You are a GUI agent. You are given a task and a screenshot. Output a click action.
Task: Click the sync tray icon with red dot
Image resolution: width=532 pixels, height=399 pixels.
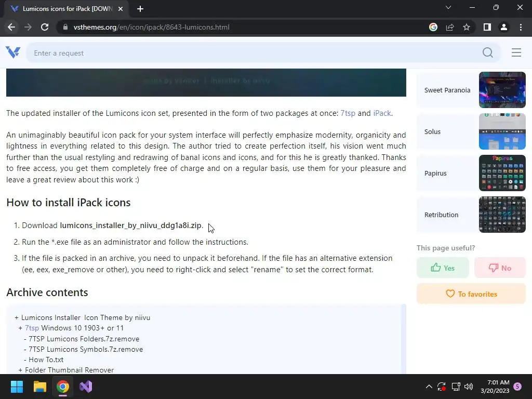[x=442, y=387]
